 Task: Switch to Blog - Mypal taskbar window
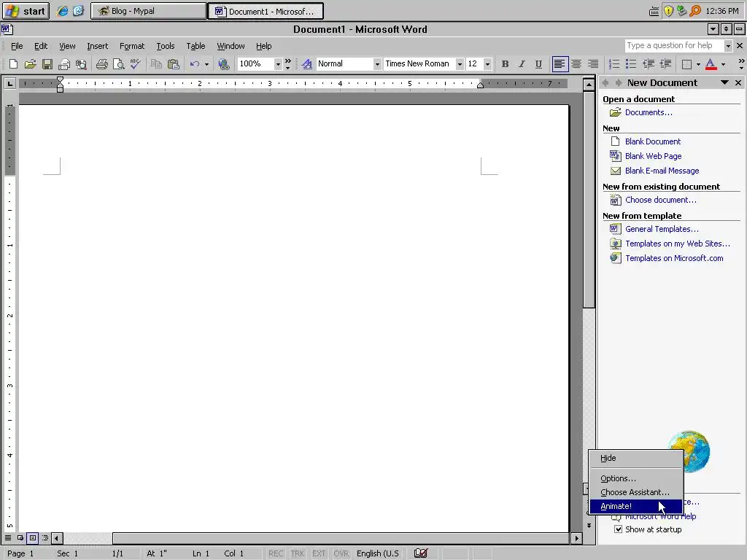149,11
